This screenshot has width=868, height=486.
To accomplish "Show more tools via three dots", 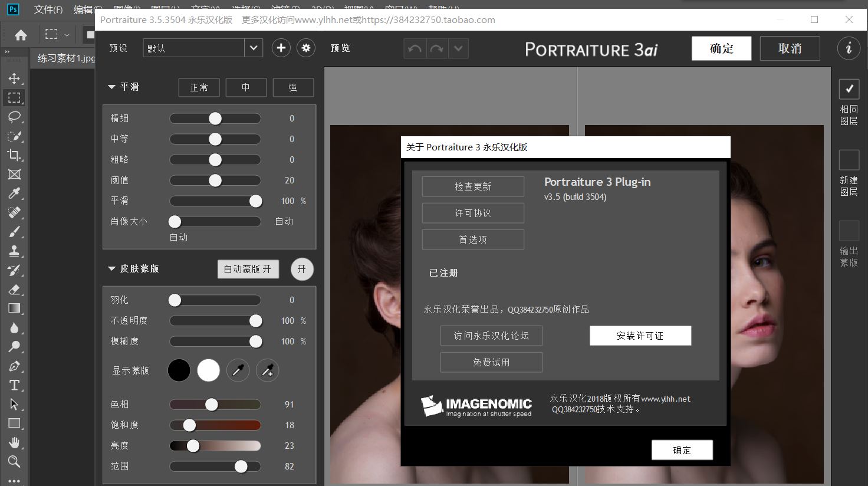I will 14,481.
